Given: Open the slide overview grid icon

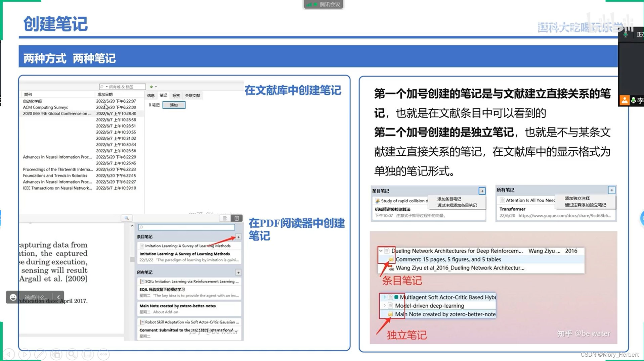Looking at the screenshot, I should click(56, 354).
